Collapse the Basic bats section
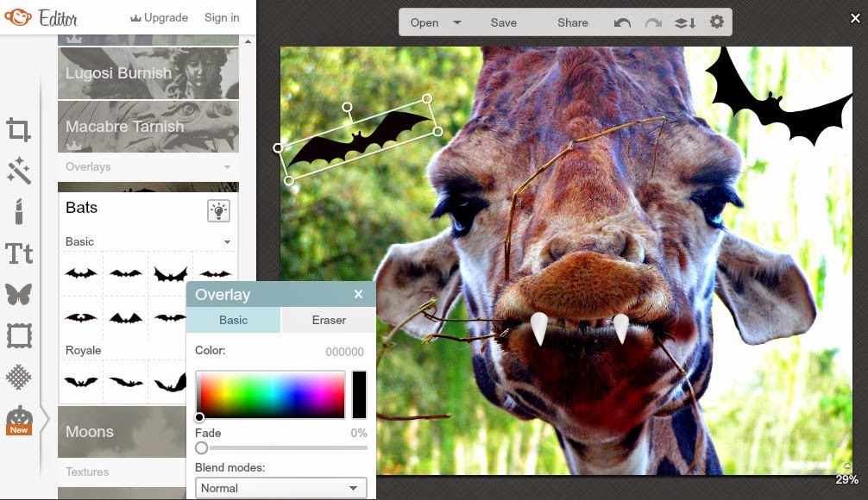868x500 pixels. pyautogui.click(x=227, y=241)
